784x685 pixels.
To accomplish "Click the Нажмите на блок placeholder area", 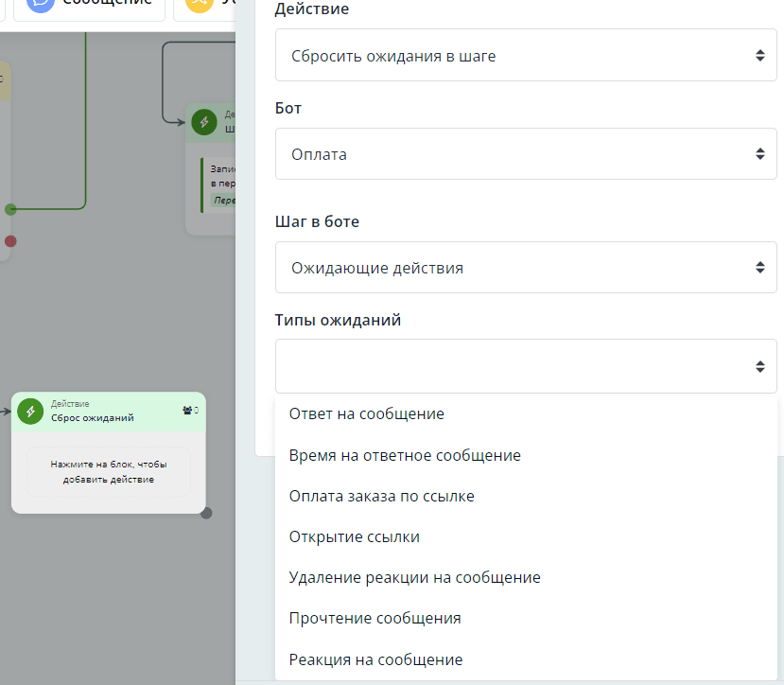I will coord(108,471).
